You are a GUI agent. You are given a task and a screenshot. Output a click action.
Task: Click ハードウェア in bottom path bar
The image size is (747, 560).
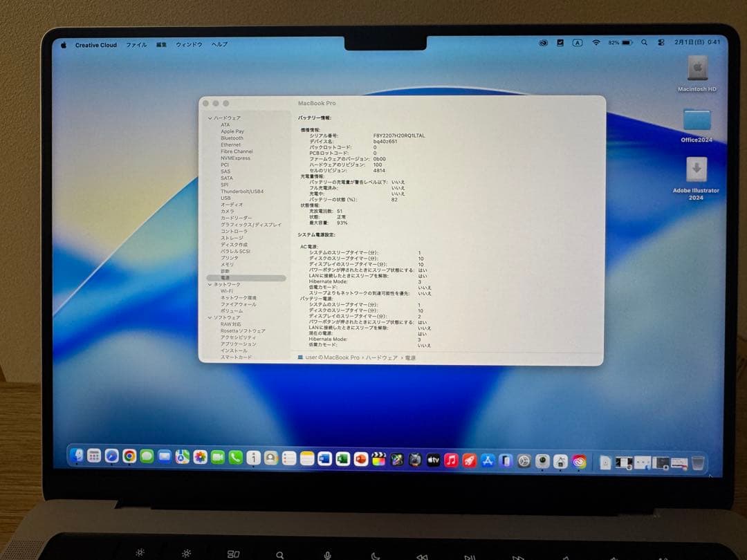[x=381, y=357]
